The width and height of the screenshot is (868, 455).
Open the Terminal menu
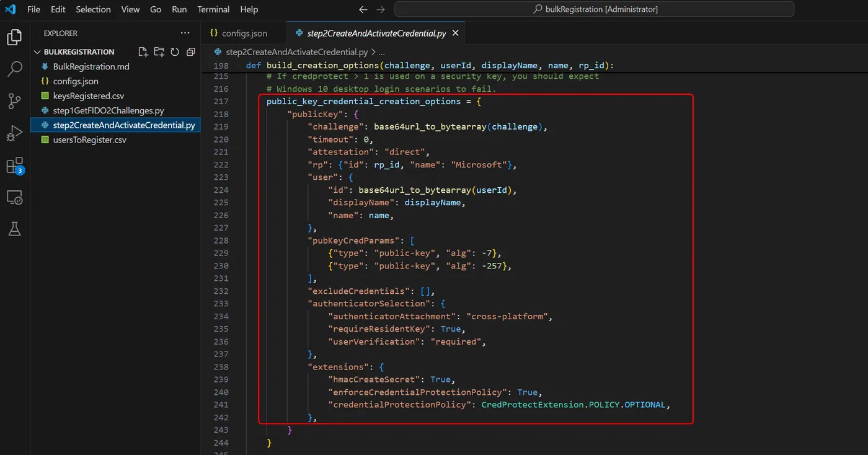(x=213, y=9)
